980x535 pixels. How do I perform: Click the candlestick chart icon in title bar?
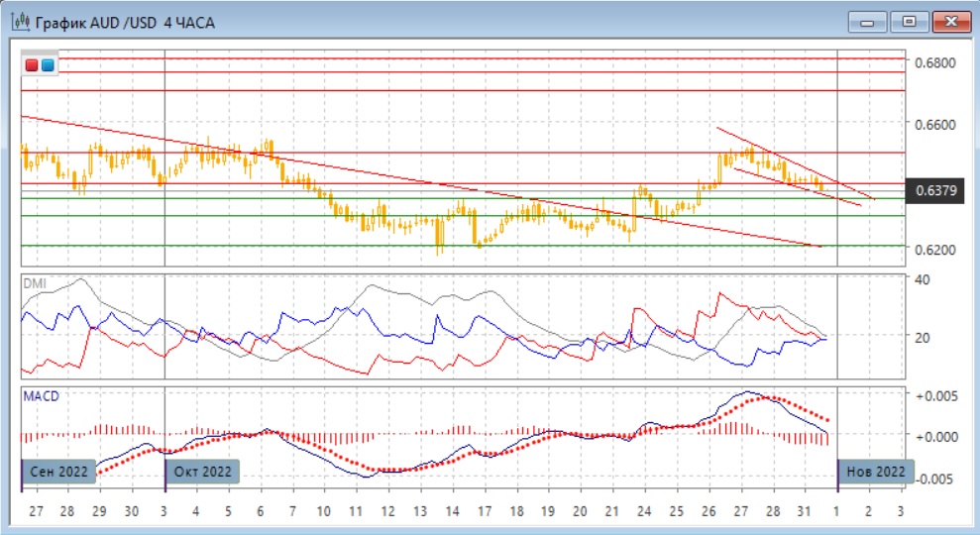[x=19, y=20]
